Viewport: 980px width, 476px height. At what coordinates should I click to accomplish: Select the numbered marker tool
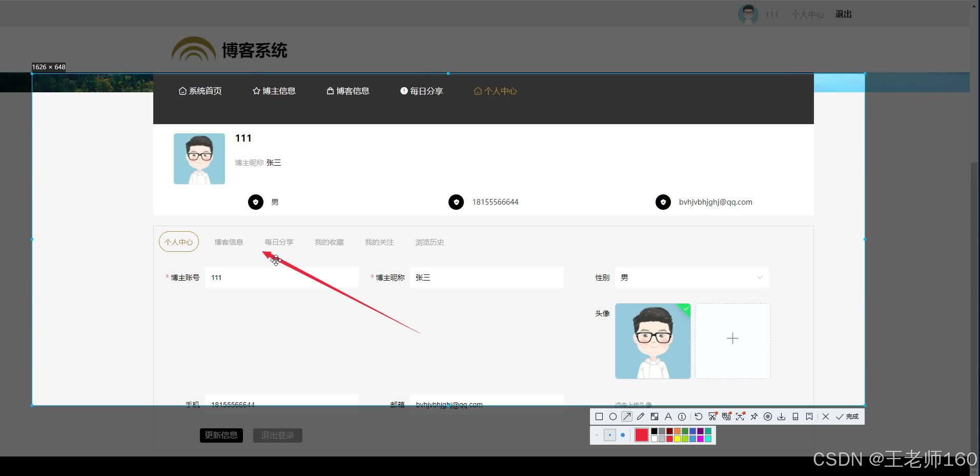click(x=682, y=417)
